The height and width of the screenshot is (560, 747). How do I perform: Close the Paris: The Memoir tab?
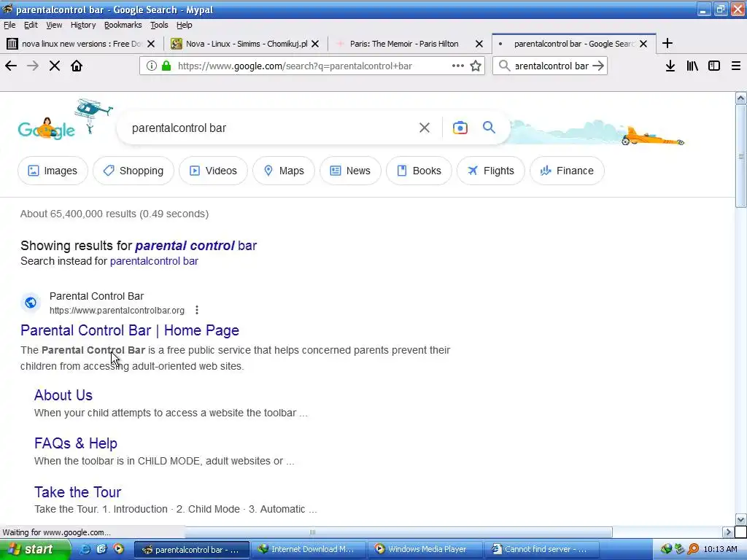(479, 44)
